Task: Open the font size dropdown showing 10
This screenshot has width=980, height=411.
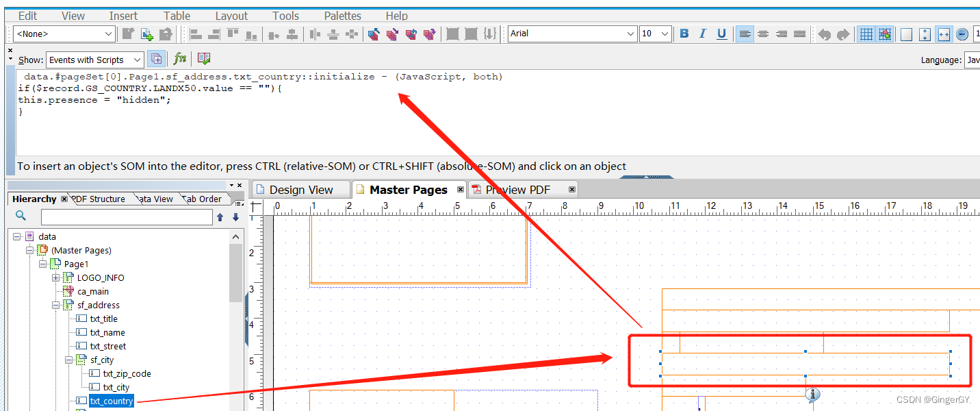Action: coord(663,33)
